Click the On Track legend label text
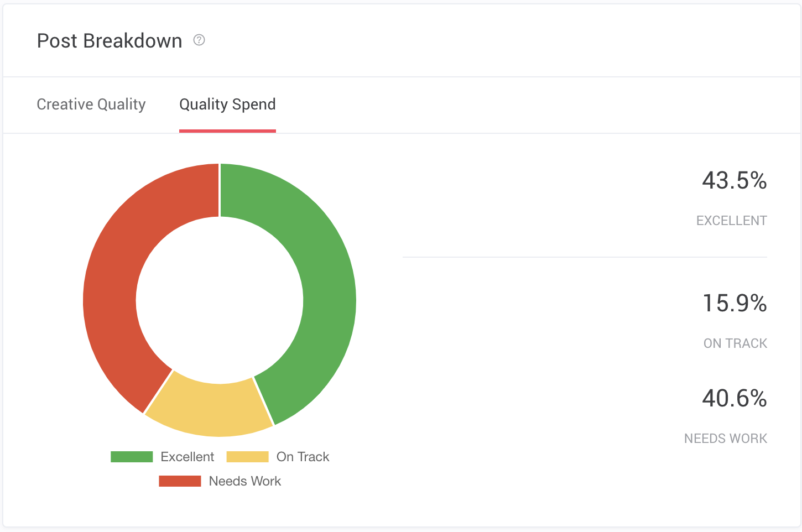 (303, 457)
